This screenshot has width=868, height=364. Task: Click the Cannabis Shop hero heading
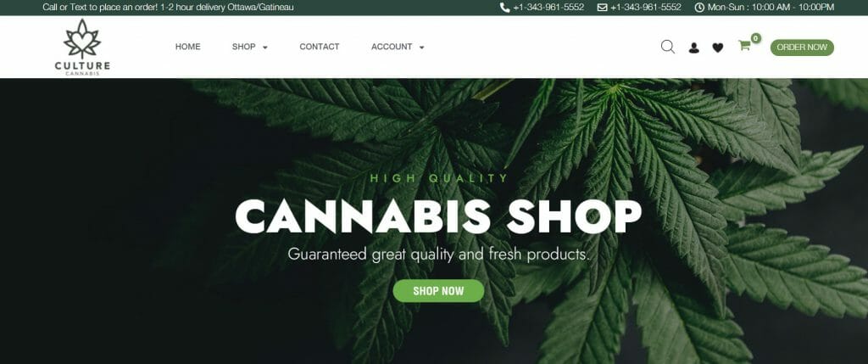tap(438, 216)
